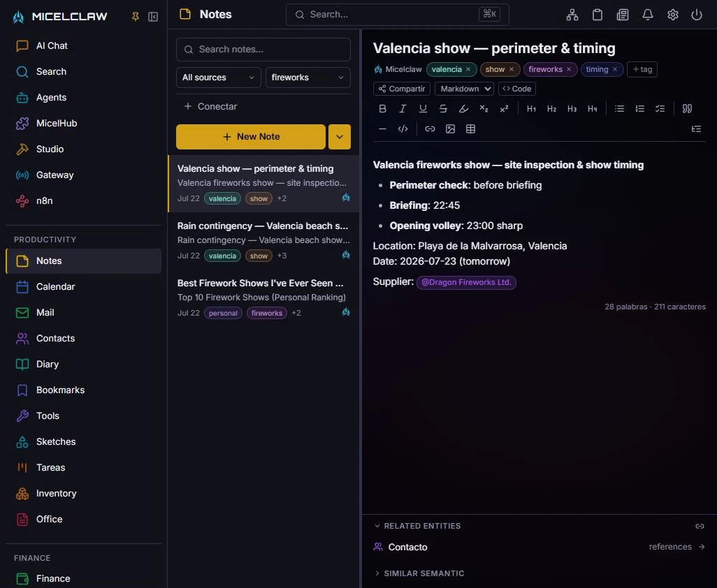Image resolution: width=717 pixels, height=588 pixels.
Task: Open MicelHub from the sidebar
Action: (x=83, y=124)
